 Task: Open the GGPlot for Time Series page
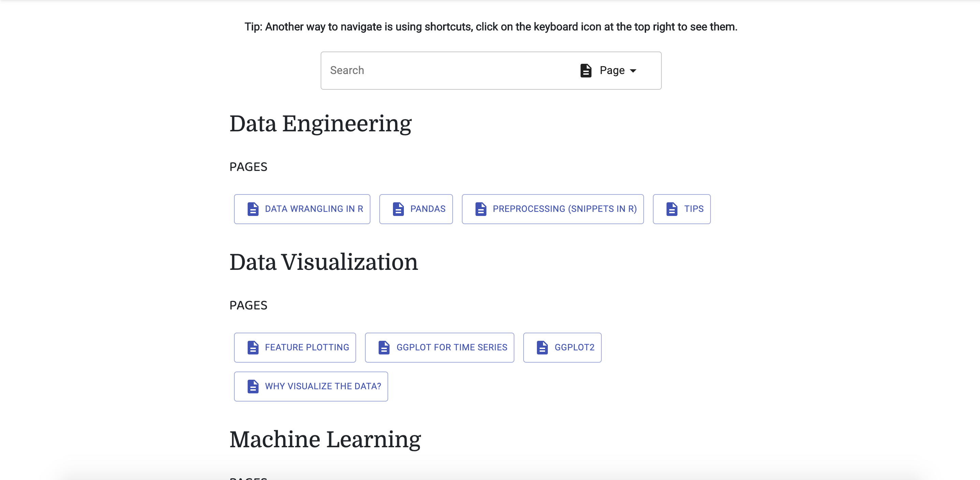pos(452,348)
